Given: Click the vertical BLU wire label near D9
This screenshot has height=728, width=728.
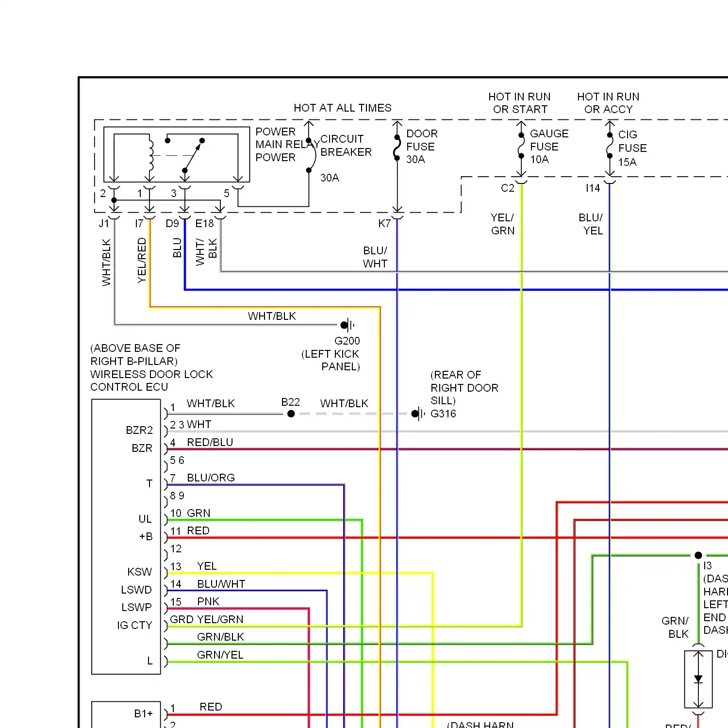Looking at the screenshot, I should tap(177, 248).
